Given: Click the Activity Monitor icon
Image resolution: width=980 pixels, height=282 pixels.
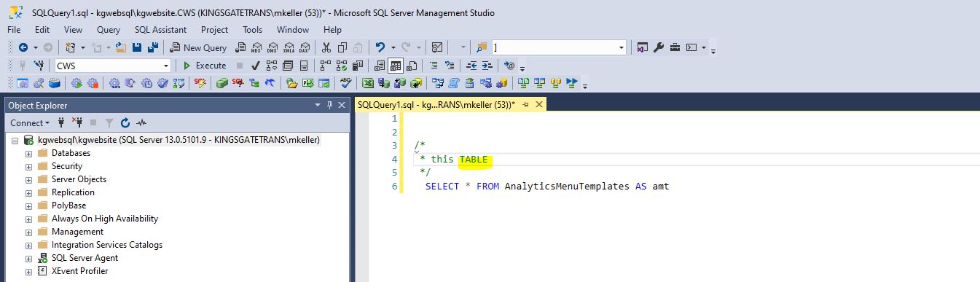Looking at the screenshot, I should click(437, 47).
